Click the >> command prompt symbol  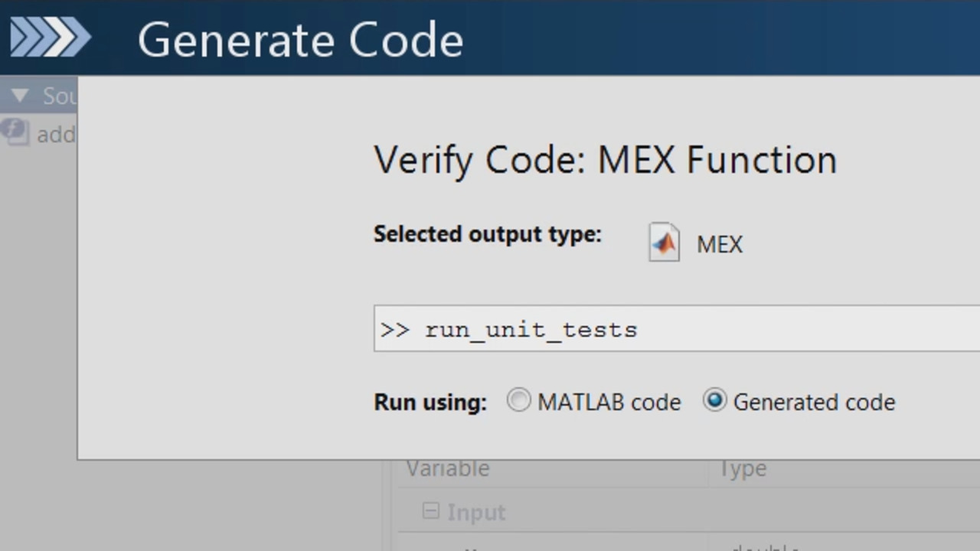[394, 329]
